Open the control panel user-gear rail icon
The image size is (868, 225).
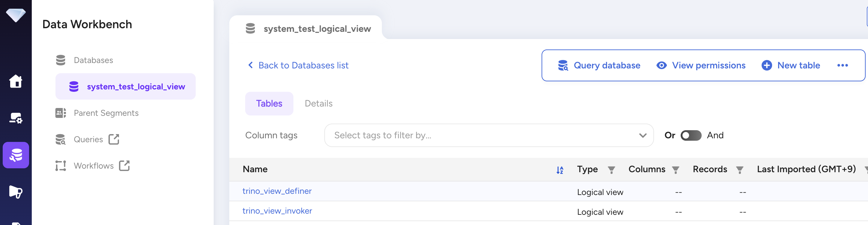(x=16, y=118)
